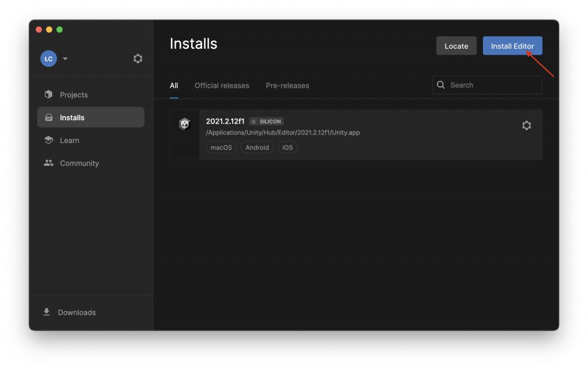This screenshot has width=588, height=369.
Task: Click the Learn graduation cap icon
Action: click(x=48, y=140)
